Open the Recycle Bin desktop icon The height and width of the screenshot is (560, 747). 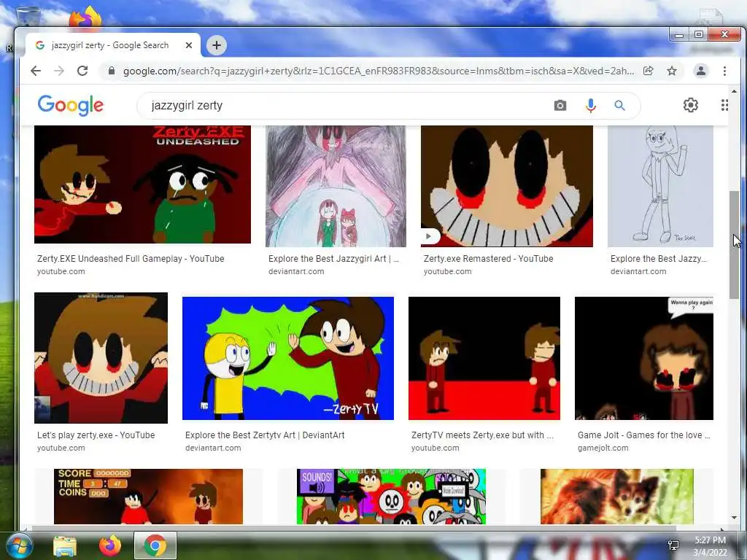[28, 17]
